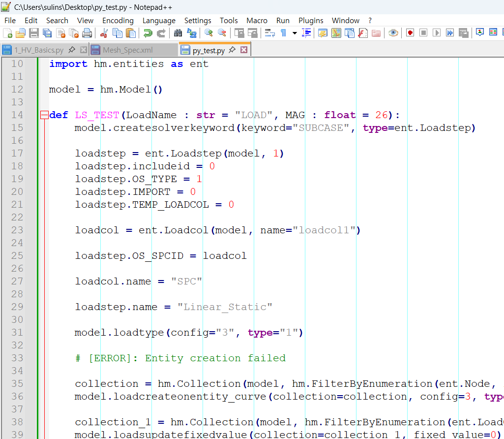Click the Close All documents icon
Image resolution: width=504 pixels, height=439 pixels.
(74, 33)
